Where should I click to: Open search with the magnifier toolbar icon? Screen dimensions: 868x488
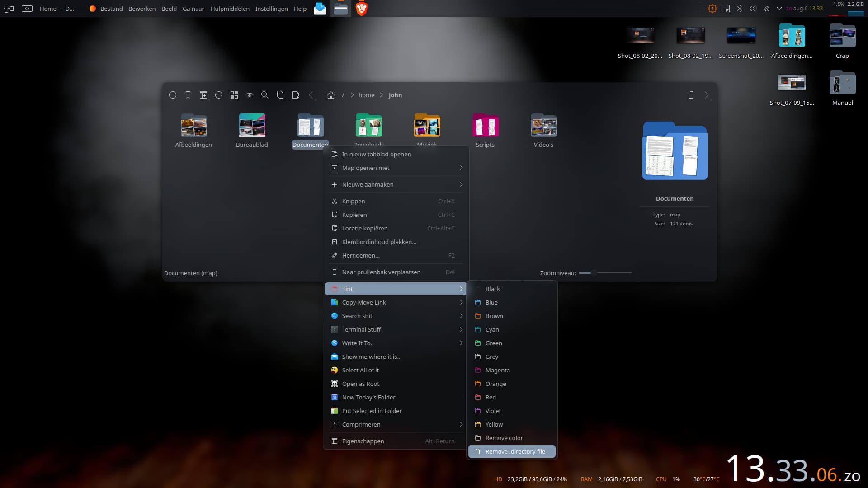[x=265, y=95]
